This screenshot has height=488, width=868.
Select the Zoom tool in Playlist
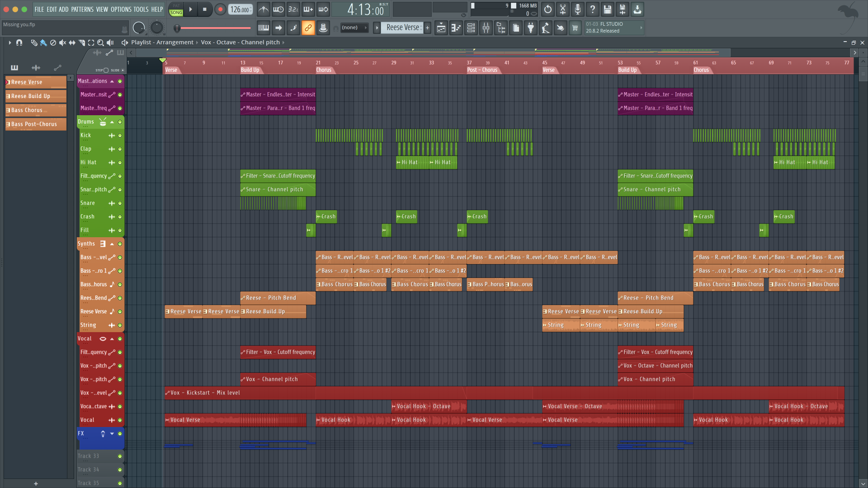click(x=100, y=42)
